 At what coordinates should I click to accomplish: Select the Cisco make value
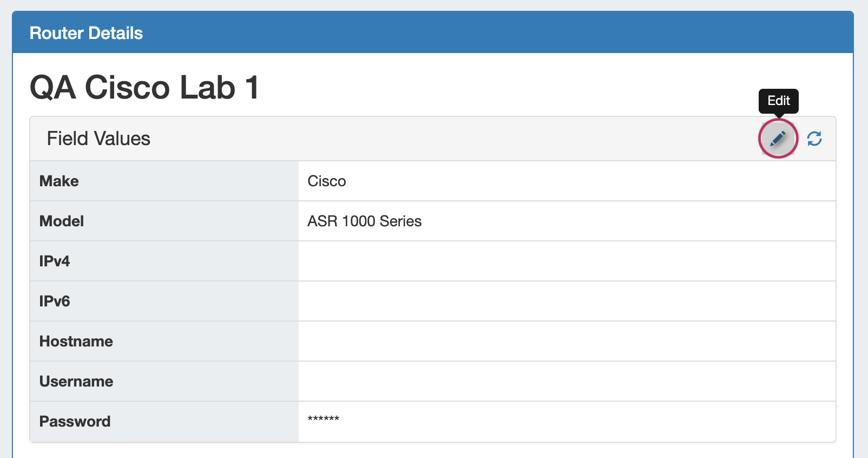tap(327, 181)
